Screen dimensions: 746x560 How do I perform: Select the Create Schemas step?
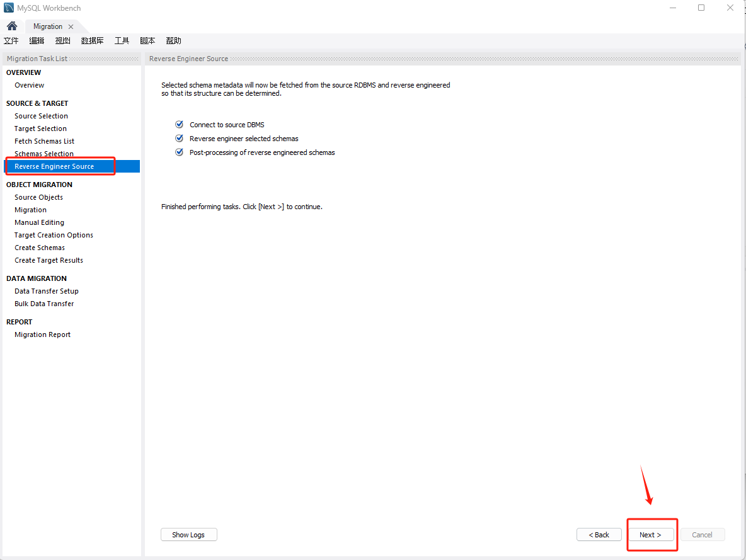[x=40, y=248]
